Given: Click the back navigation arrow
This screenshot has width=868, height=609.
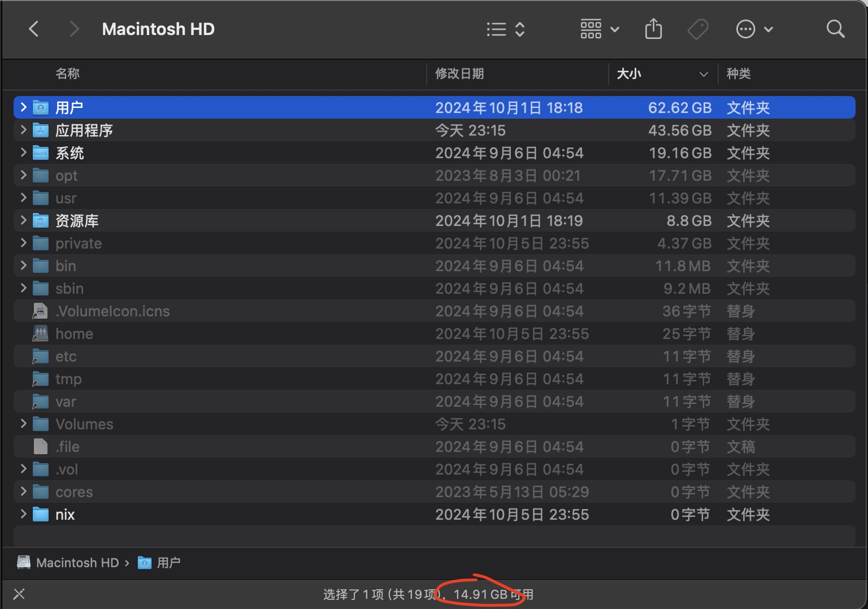Looking at the screenshot, I should pyautogui.click(x=34, y=29).
